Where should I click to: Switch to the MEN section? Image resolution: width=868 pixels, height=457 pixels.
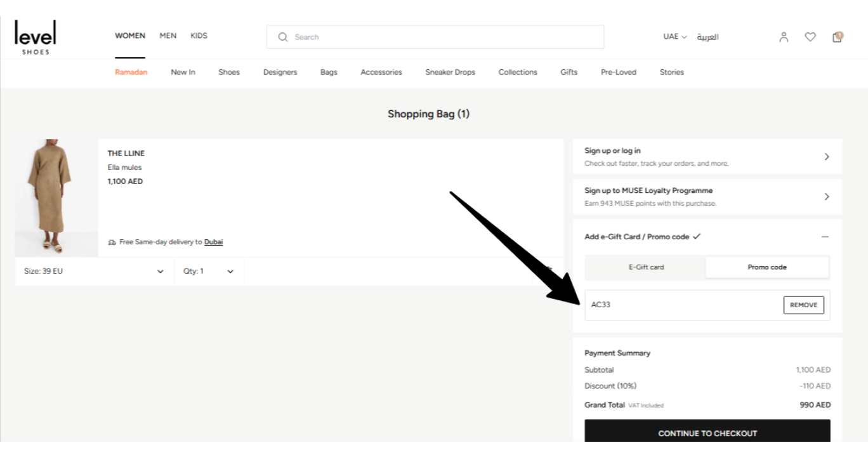coord(168,36)
